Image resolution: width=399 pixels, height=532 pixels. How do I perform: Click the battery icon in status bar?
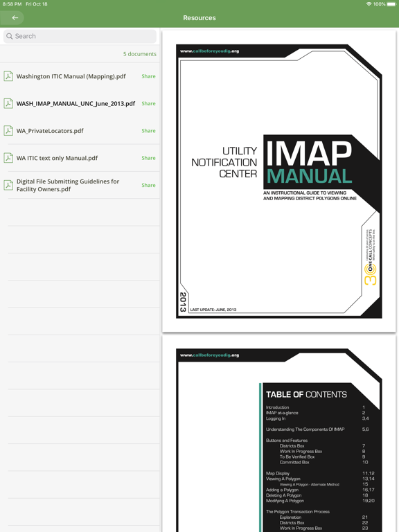[391, 4]
